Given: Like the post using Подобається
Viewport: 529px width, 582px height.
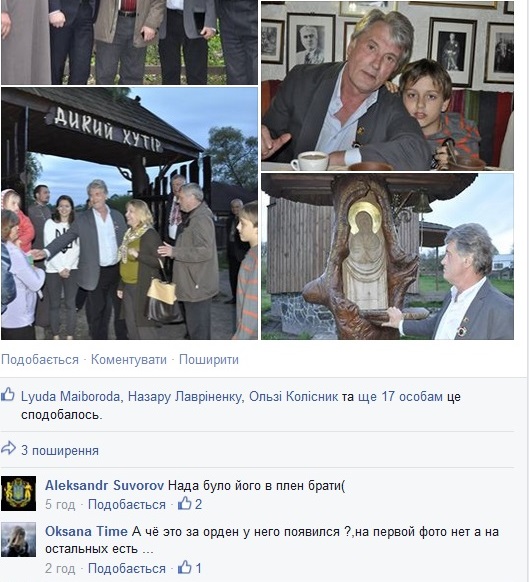Looking at the screenshot, I should coord(40,360).
